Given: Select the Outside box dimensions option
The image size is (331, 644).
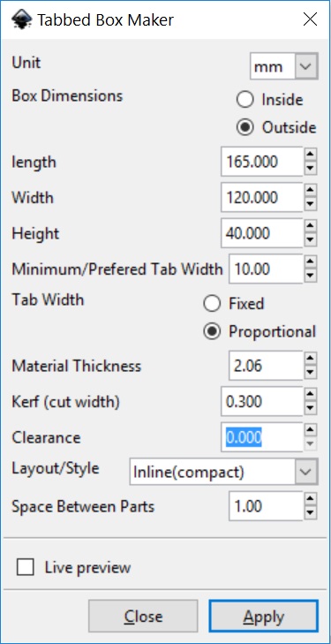Looking at the screenshot, I should click(x=276, y=127).
